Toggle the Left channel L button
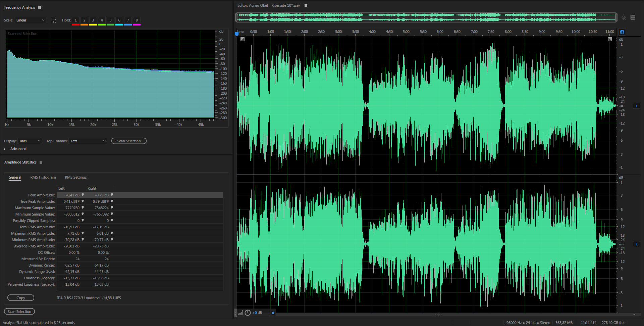The image size is (644, 326). (x=636, y=106)
